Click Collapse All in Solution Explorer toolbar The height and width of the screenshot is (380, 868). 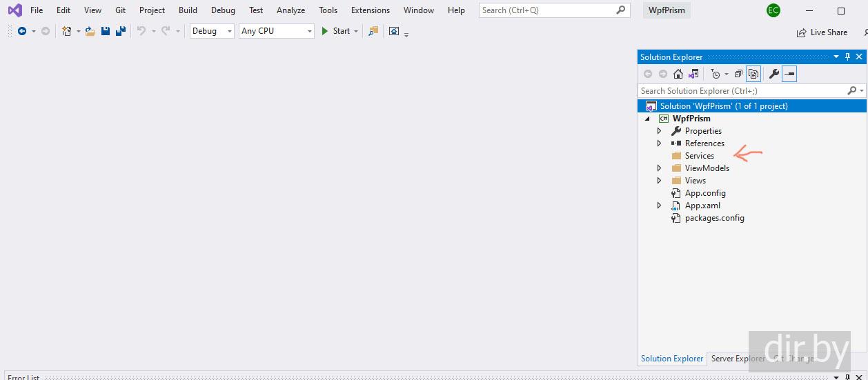click(738, 74)
